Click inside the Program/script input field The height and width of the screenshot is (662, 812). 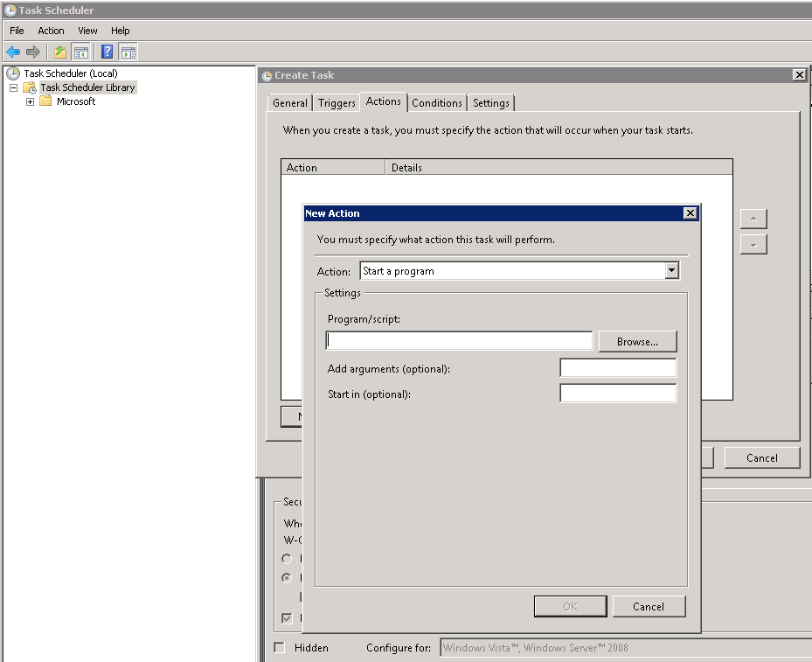tap(458, 340)
